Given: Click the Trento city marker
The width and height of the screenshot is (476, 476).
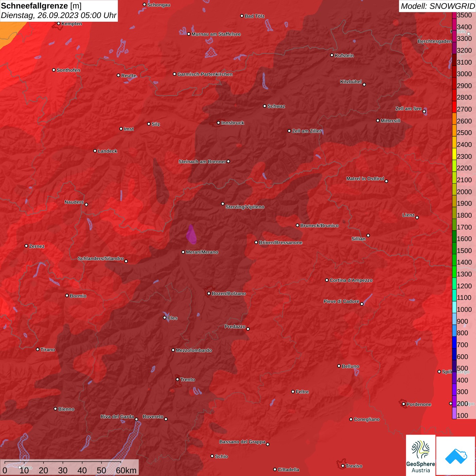Looking at the screenshot, I should [177, 379].
